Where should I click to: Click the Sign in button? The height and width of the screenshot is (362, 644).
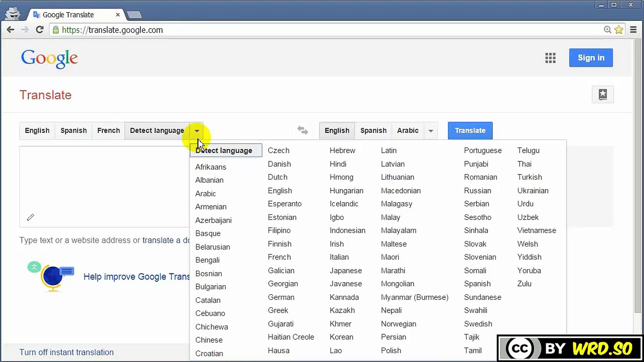point(591,58)
